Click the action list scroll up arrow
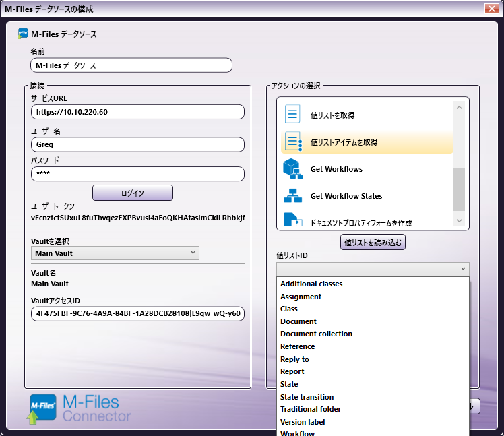Viewport: 504px width, 436px height. 459,107
